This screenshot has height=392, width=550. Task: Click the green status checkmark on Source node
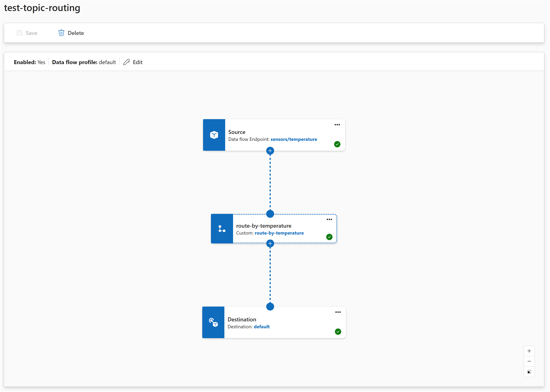click(x=337, y=144)
